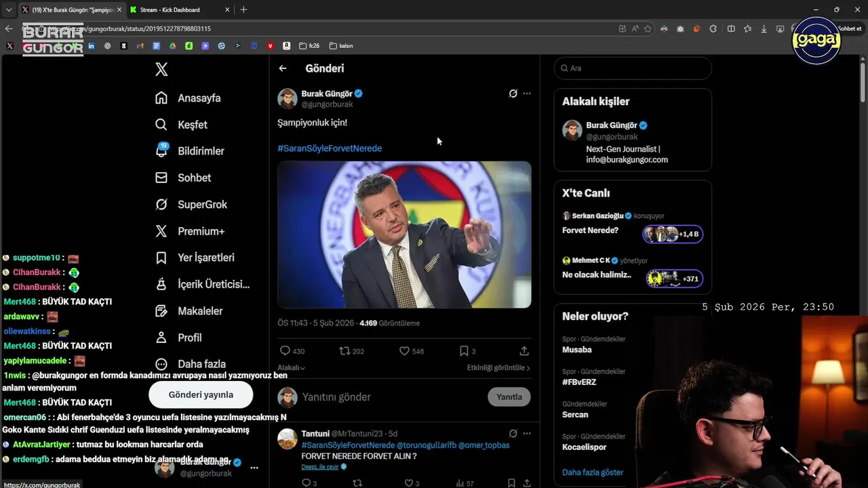Viewport: 868px width, 488px height.
Task: Expand Daha fazla menu
Action: click(x=190, y=364)
